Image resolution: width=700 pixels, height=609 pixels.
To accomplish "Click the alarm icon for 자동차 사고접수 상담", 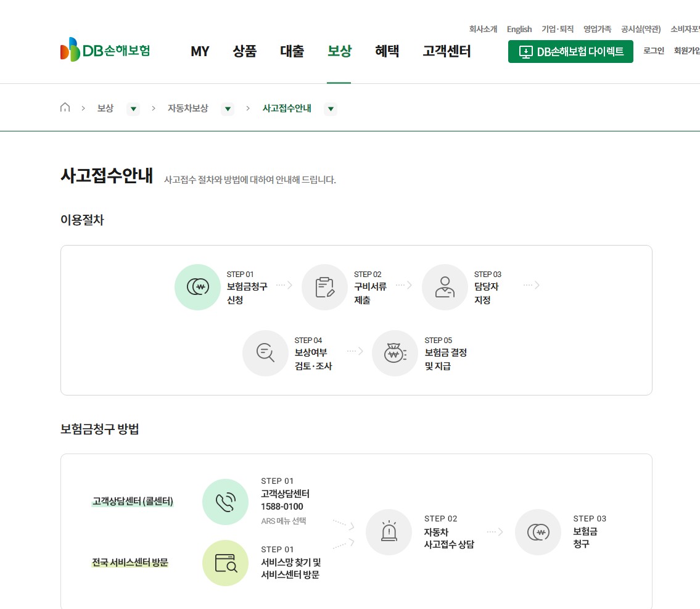I will (389, 532).
